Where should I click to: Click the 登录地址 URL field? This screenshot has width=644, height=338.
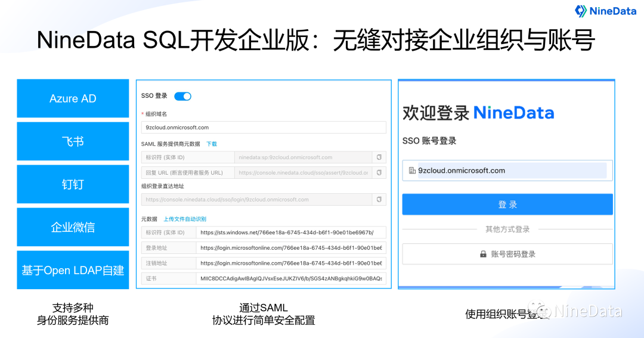[x=291, y=247]
